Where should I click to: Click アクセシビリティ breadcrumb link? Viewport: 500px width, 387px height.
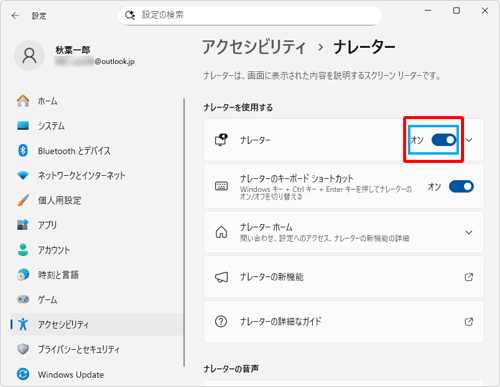[x=254, y=47]
